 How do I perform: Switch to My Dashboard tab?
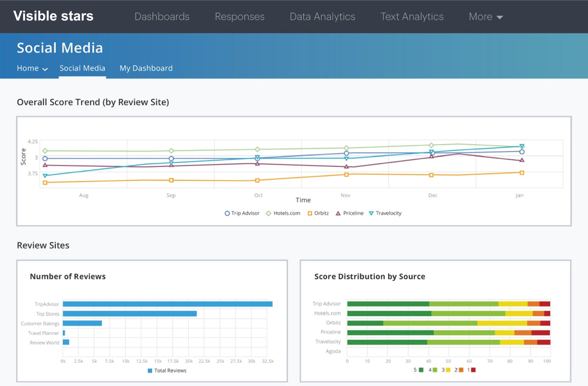(x=146, y=68)
